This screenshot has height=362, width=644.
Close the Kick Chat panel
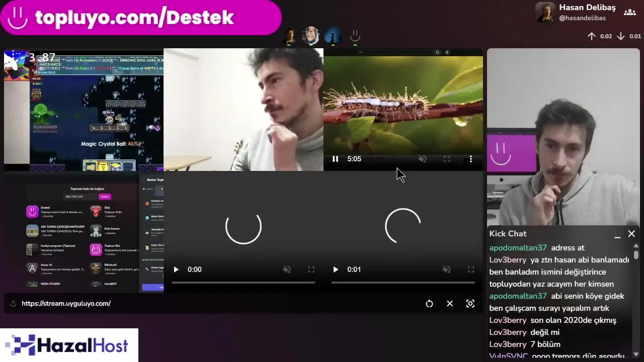point(631,234)
